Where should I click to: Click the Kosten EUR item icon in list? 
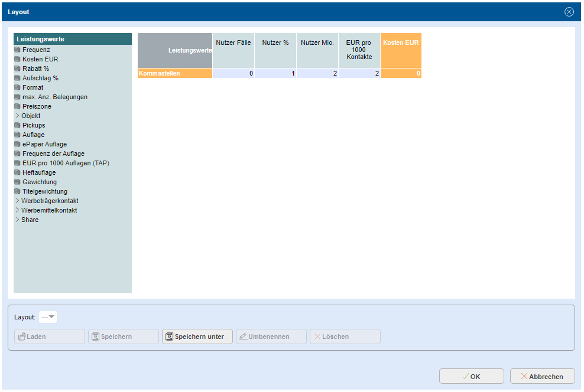coord(17,60)
